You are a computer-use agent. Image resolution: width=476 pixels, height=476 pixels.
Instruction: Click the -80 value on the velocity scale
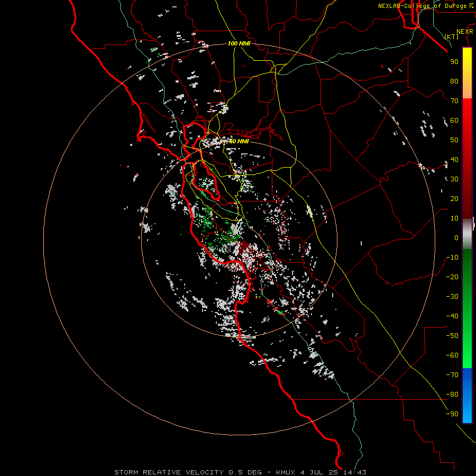[x=452, y=395]
